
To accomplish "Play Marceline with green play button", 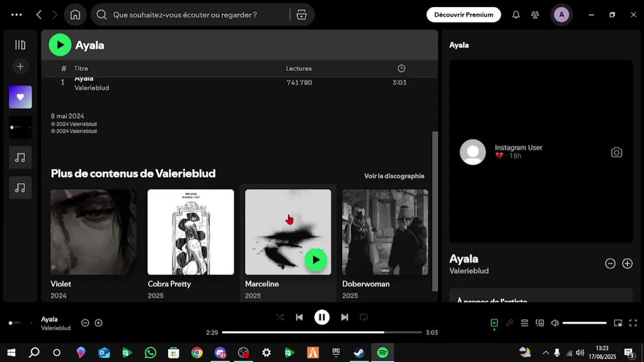I will pos(316,259).
